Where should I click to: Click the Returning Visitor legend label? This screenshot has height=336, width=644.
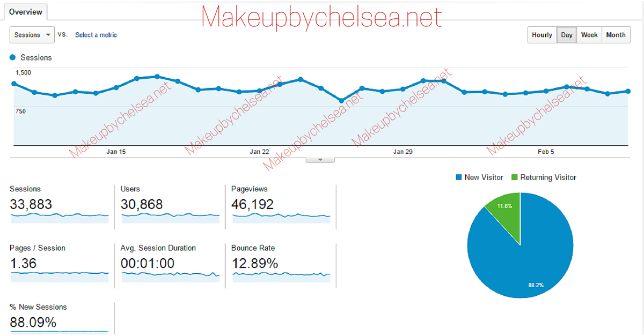[x=548, y=177]
